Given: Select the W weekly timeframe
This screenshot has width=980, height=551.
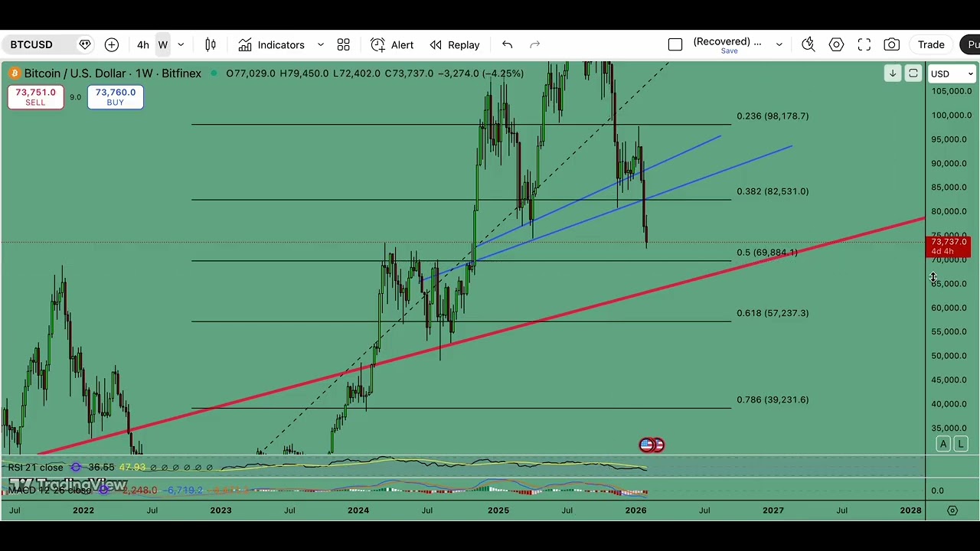Looking at the screenshot, I should coord(163,44).
